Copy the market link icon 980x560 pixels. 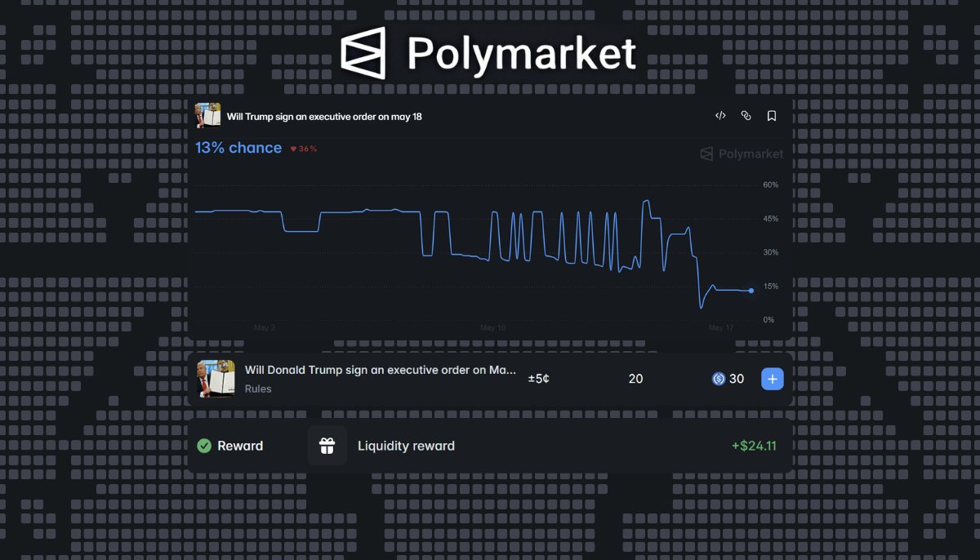pos(746,116)
